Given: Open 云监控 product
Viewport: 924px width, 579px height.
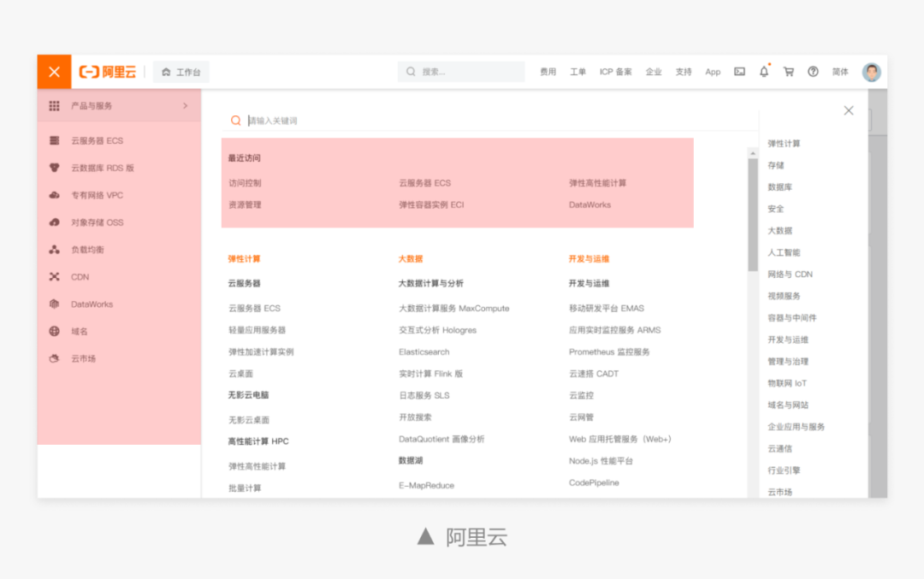Looking at the screenshot, I should [x=581, y=395].
